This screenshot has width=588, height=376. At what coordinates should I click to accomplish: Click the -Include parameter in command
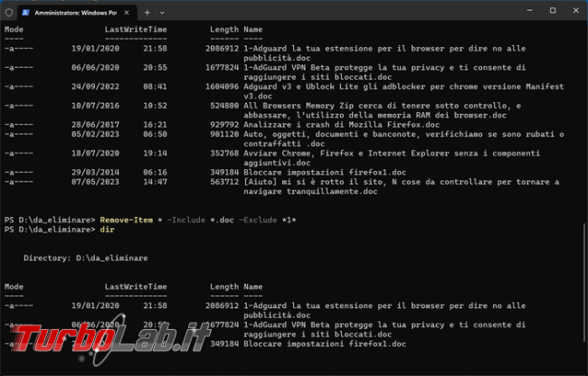tap(186, 220)
